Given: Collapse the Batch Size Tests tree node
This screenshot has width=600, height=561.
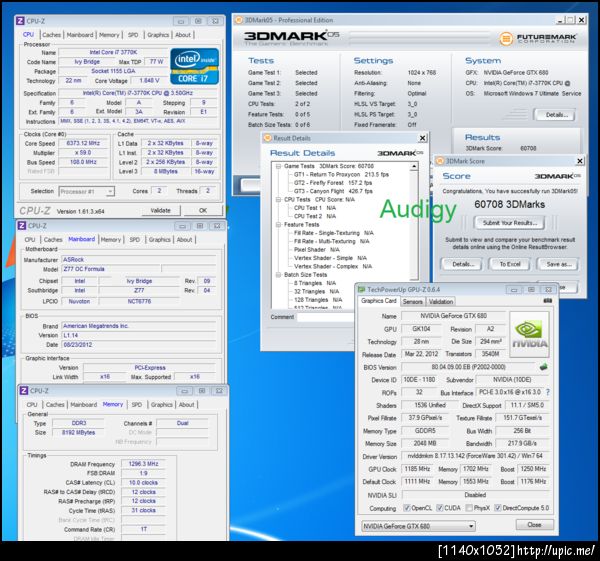Looking at the screenshot, I should pyautogui.click(x=278, y=275).
